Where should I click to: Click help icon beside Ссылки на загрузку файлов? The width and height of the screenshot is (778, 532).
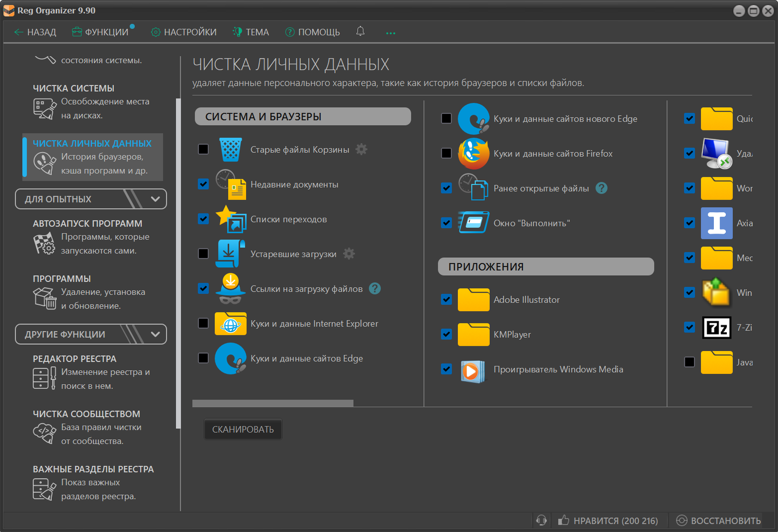(374, 288)
